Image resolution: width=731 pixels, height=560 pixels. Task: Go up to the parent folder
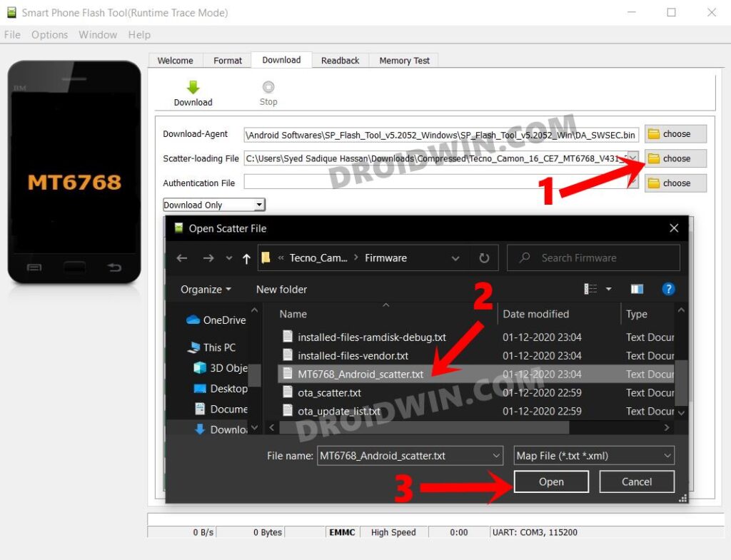[x=247, y=258]
